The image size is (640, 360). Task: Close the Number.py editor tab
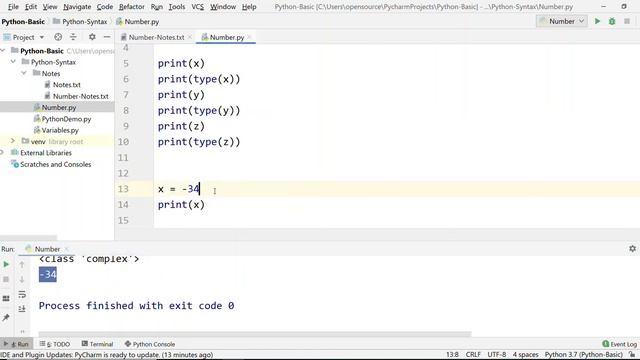(x=249, y=37)
